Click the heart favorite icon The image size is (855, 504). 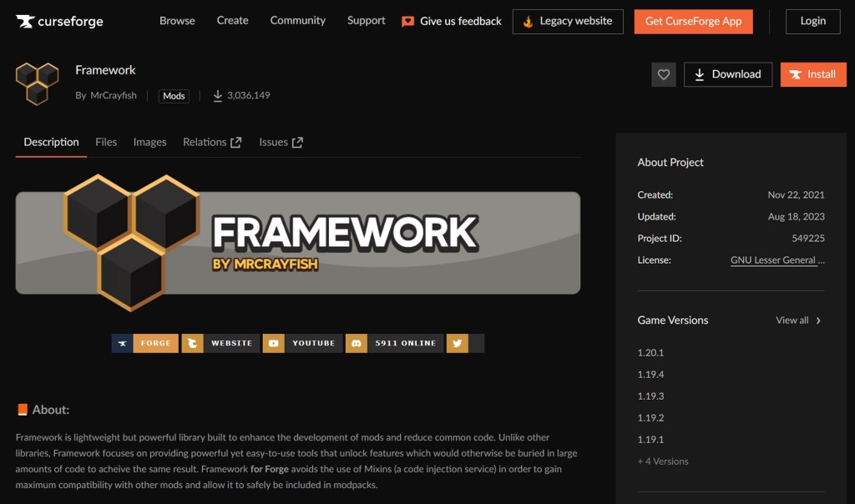pyautogui.click(x=663, y=74)
